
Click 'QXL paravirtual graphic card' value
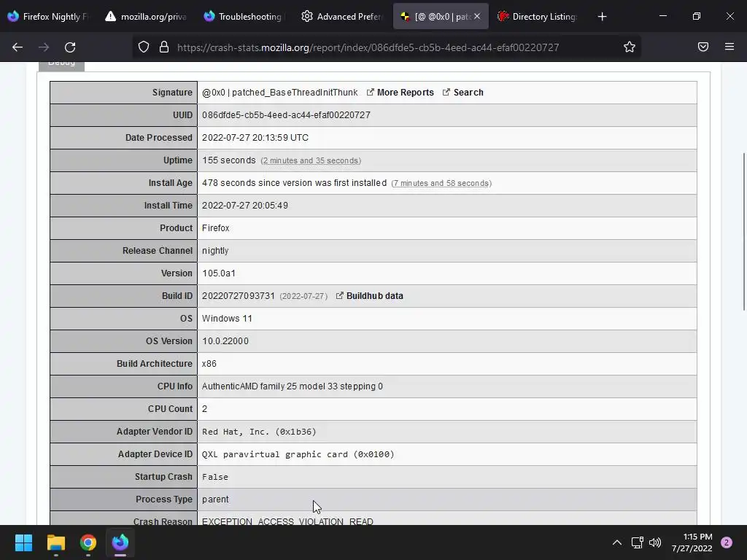point(298,454)
